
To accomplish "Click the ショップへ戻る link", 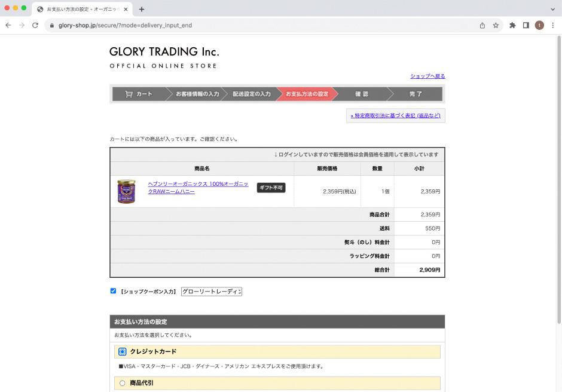I will point(427,76).
